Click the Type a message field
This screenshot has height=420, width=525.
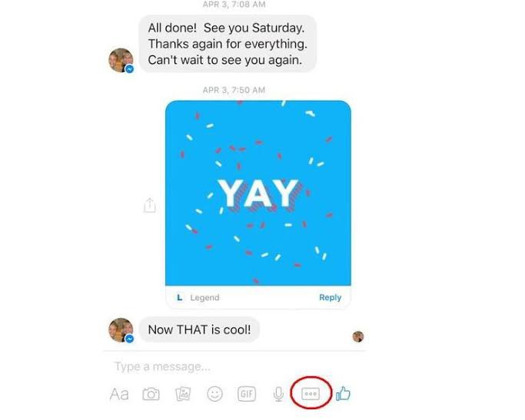click(x=234, y=366)
